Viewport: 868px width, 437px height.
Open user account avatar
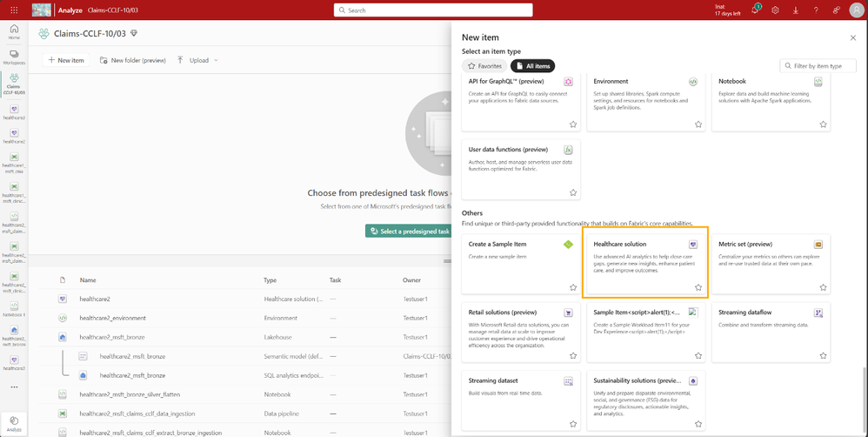pos(856,10)
